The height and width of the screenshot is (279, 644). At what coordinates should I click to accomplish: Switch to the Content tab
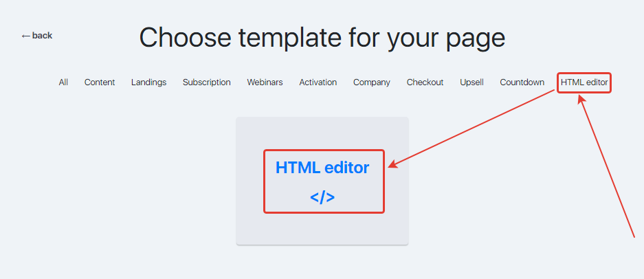pyautogui.click(x=100, y=82)
